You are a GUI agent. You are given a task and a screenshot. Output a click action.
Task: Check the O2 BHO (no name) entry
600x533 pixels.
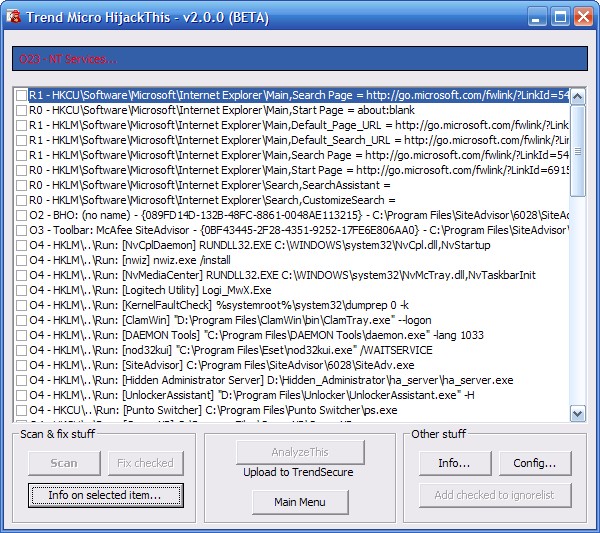coord(21,215)
